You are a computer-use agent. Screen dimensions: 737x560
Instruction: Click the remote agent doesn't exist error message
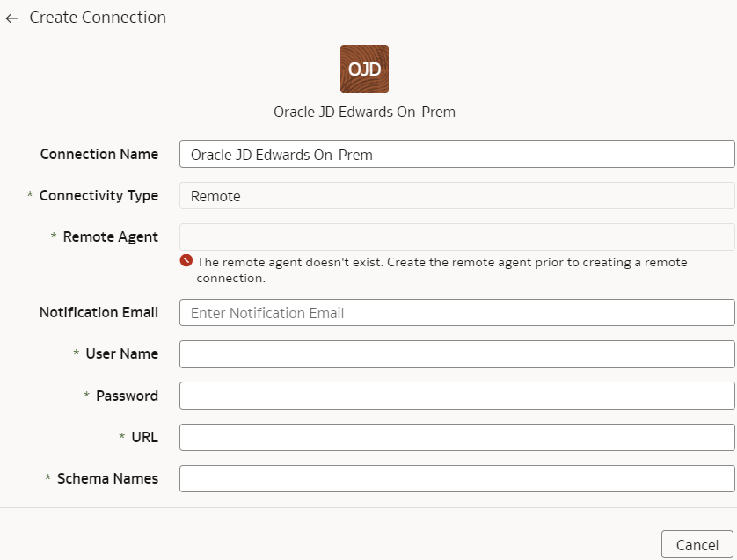pyautogui.click(x=441, y=270)
